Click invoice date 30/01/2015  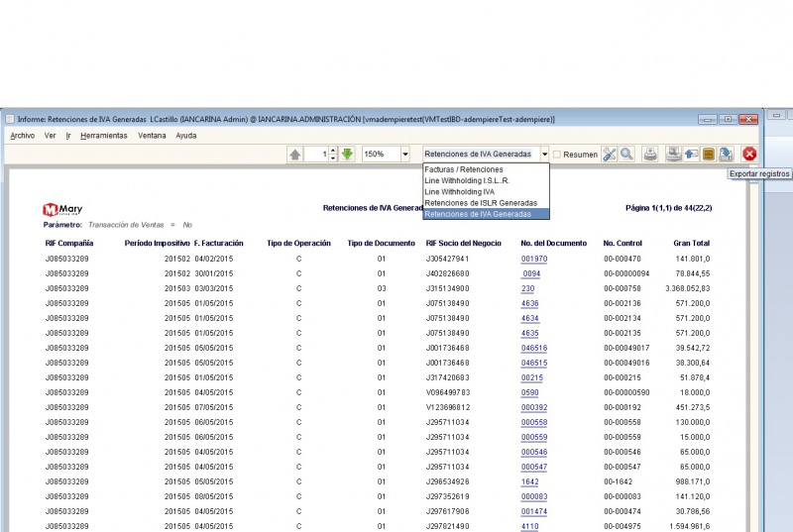[x=214, y=273]
